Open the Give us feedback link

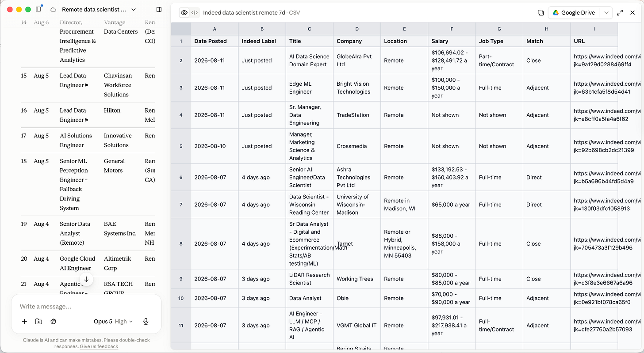pos(99,346)
